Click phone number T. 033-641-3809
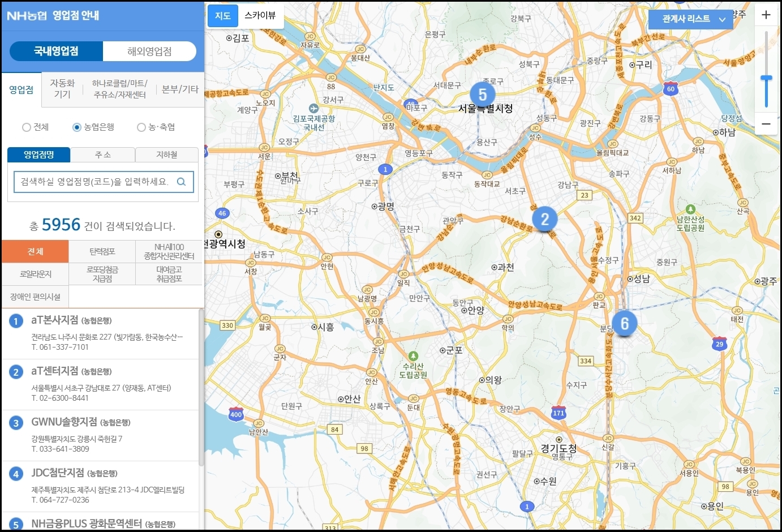 pyautogui.click(x=60, y=449)
